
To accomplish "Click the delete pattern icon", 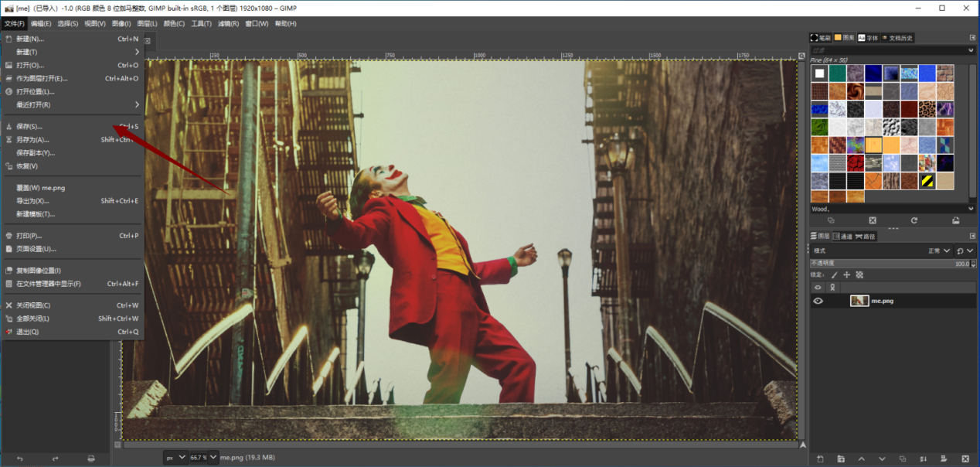I will (873, 220).
